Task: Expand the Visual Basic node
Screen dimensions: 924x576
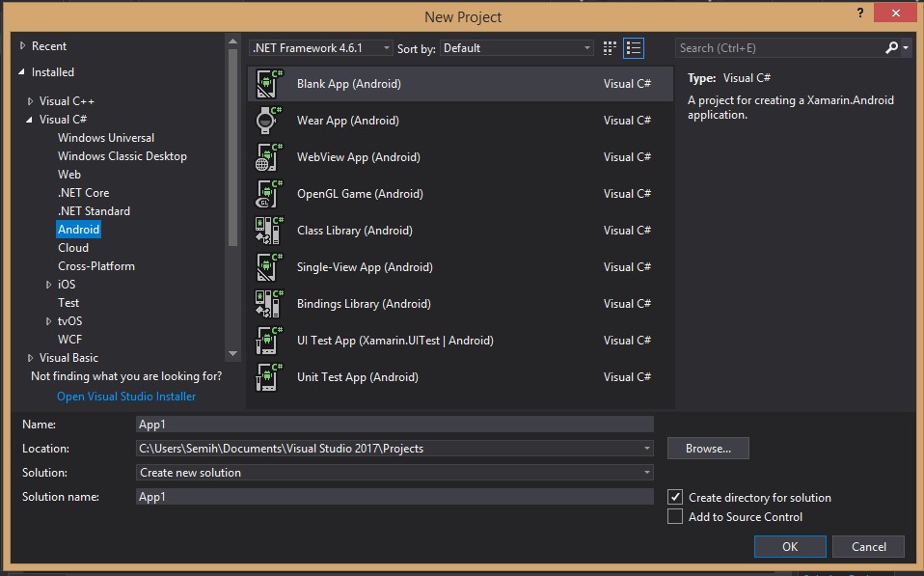Action: 31,358
